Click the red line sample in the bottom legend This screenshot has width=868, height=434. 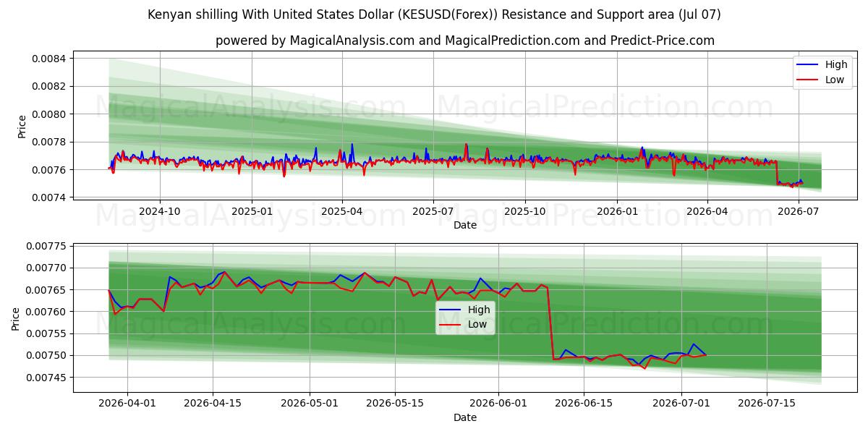point(451,325)
